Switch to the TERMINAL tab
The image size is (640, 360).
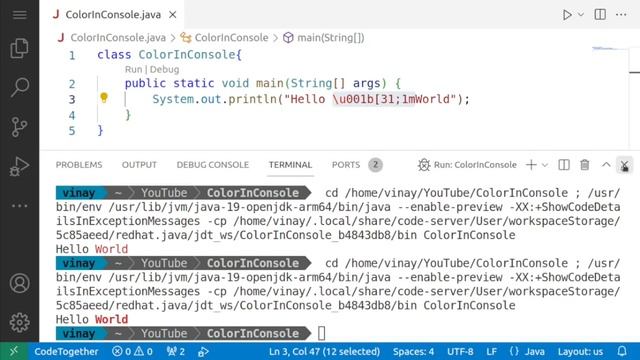(x=290, y=165)
